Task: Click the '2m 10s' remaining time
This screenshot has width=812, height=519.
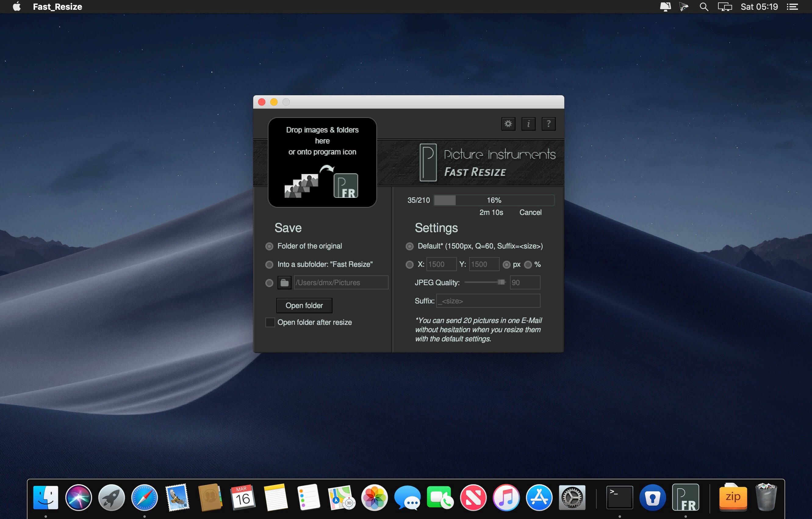Action: [x=491, y=212]
